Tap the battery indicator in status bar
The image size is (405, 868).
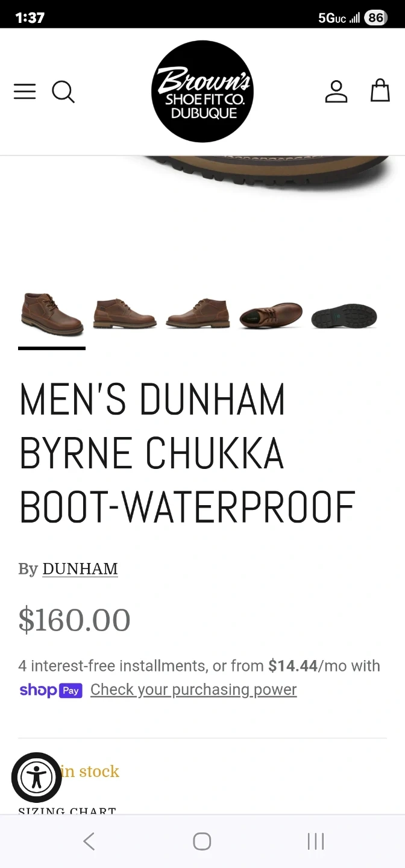(375, 17)
